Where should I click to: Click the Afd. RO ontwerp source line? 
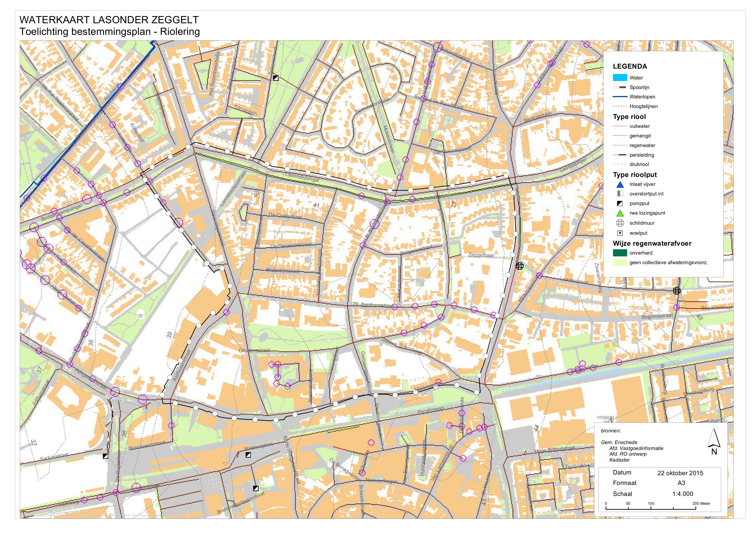[x=628, y=454]
